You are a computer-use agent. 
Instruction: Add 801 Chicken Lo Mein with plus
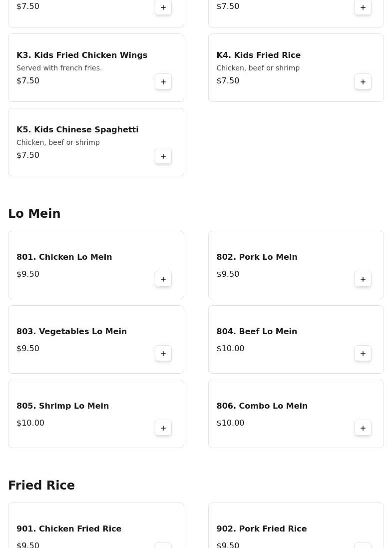pos(163,279)
